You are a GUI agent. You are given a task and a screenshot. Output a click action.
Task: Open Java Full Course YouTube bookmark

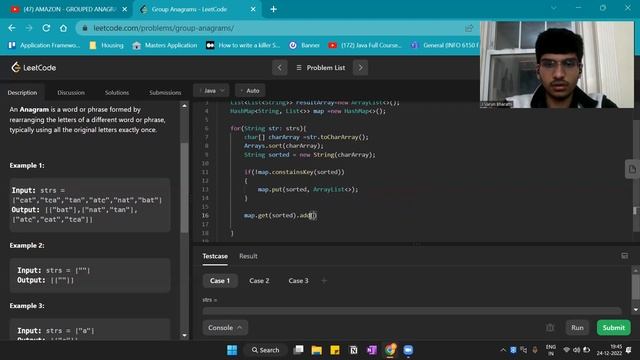click(x=365, y=45)
